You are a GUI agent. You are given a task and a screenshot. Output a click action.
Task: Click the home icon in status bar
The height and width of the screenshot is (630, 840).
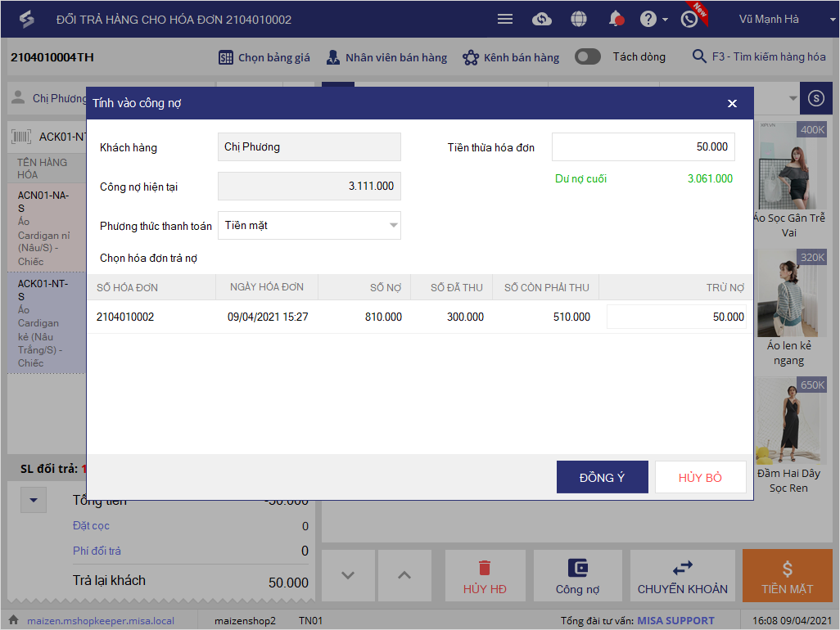tap(13, 620)
